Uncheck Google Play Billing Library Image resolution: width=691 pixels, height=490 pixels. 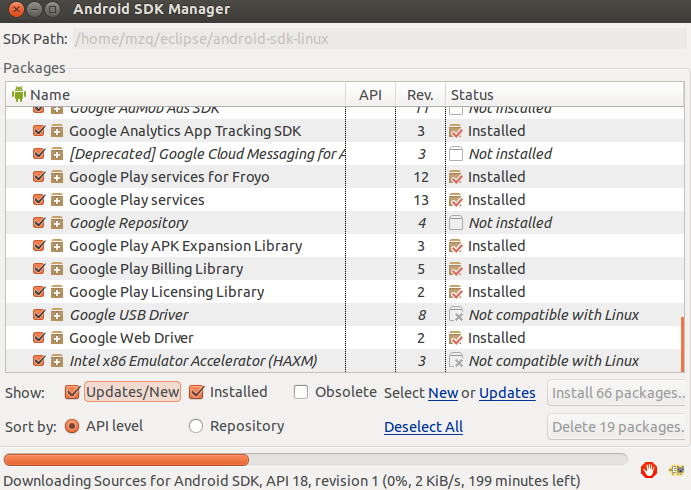pyautogui.click(x=39, y=268)
